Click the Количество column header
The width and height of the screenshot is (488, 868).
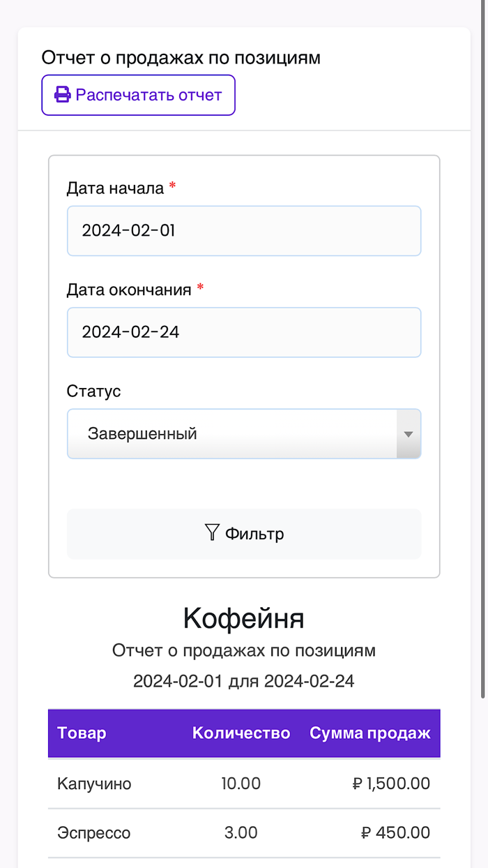pyautogui.click(x=241, y=733)
